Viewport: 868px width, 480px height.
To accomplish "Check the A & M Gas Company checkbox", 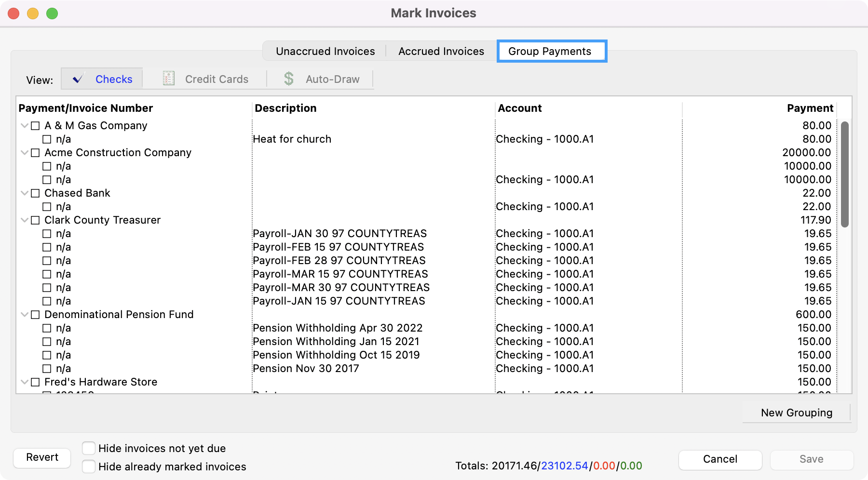I will pyautogui.click(x=35, y=126).
